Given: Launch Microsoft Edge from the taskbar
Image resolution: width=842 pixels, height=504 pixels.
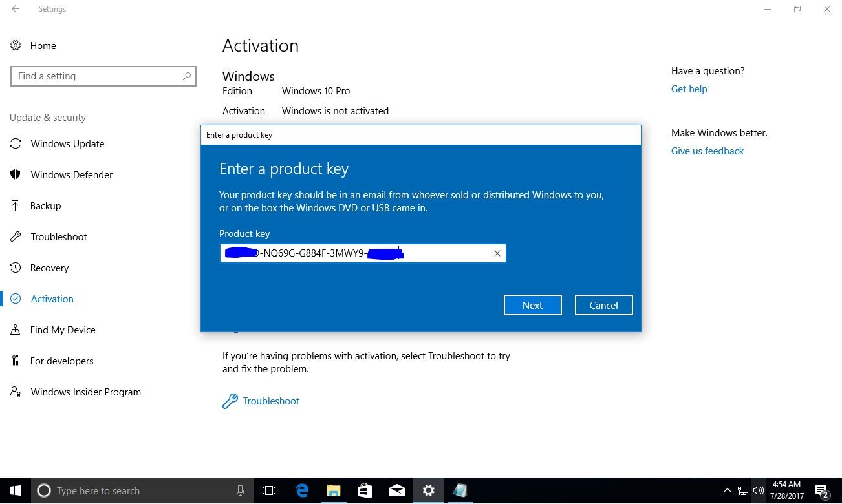Looking at the screenshot, I should tap(302, 491).
